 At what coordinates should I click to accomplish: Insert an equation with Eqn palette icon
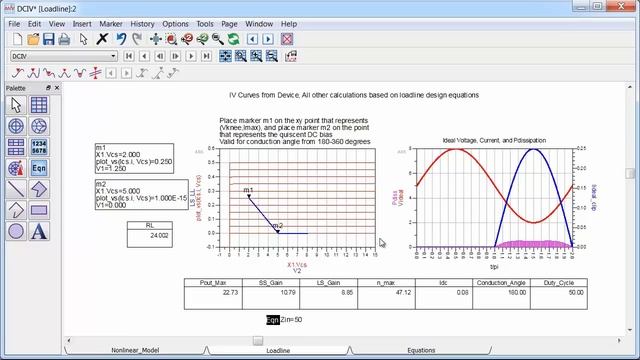coord(39,168)
